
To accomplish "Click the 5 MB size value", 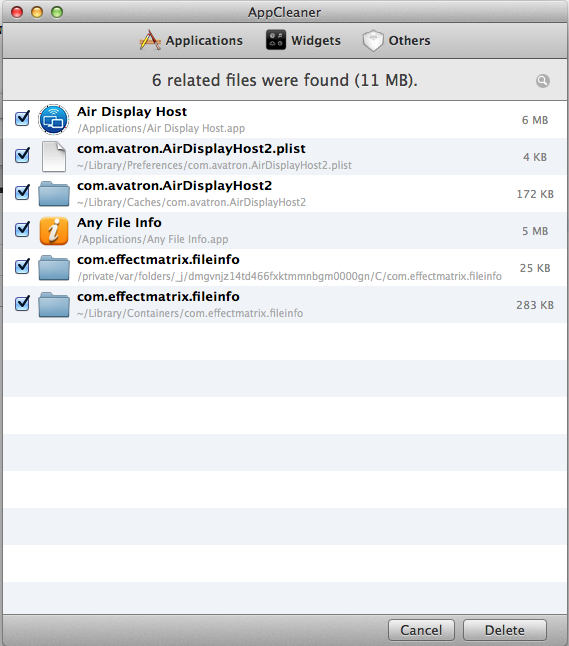I will [535, 231].
